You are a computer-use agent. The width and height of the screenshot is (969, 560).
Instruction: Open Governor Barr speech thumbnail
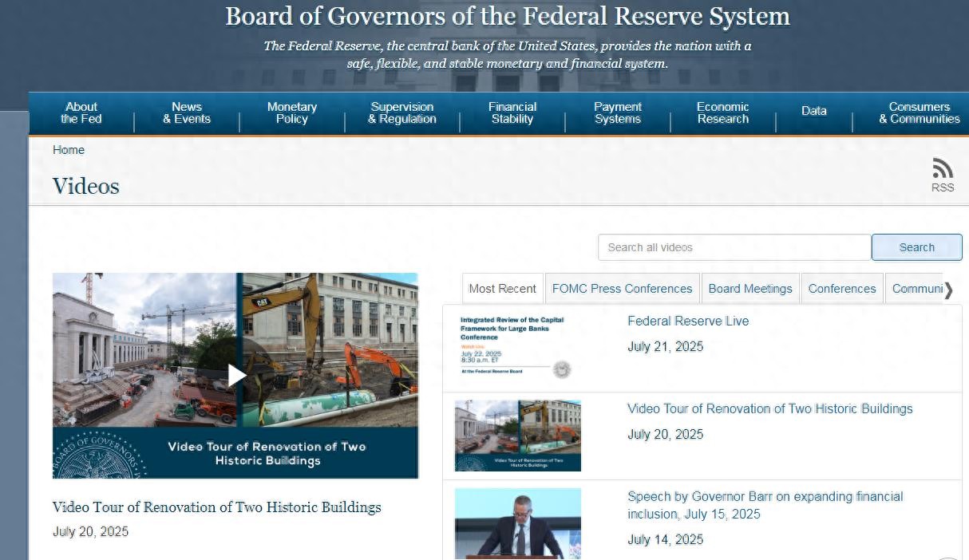tap(518, 524)
